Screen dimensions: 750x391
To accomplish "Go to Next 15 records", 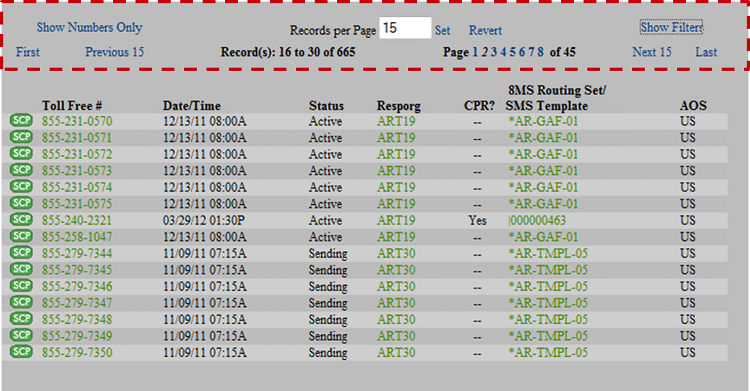I will coord(651,52).
